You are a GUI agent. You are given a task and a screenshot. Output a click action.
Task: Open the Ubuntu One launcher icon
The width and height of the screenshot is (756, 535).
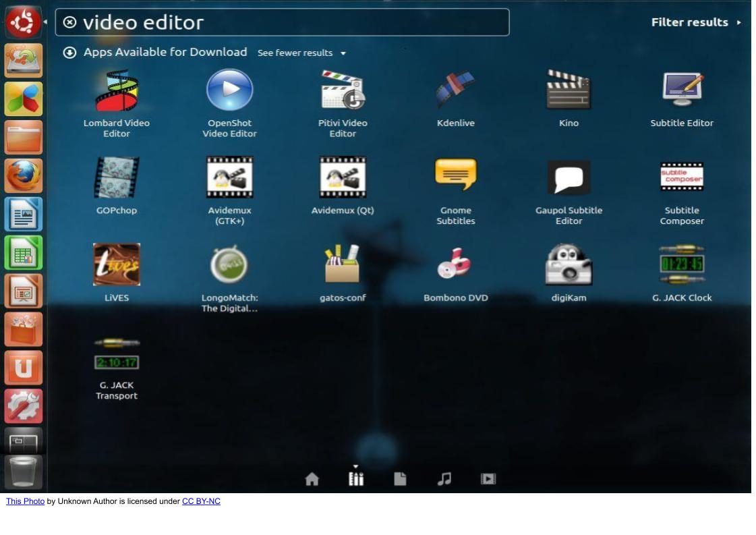[23, 368]
